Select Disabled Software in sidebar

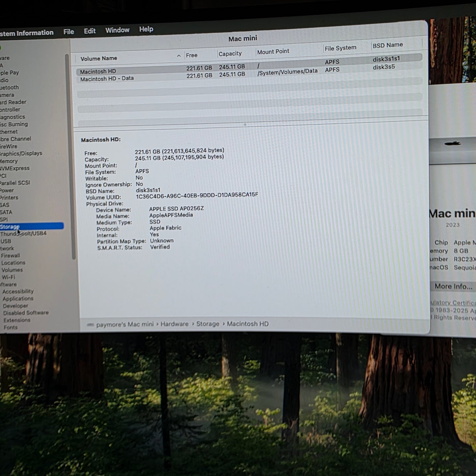tap(26, 313)
